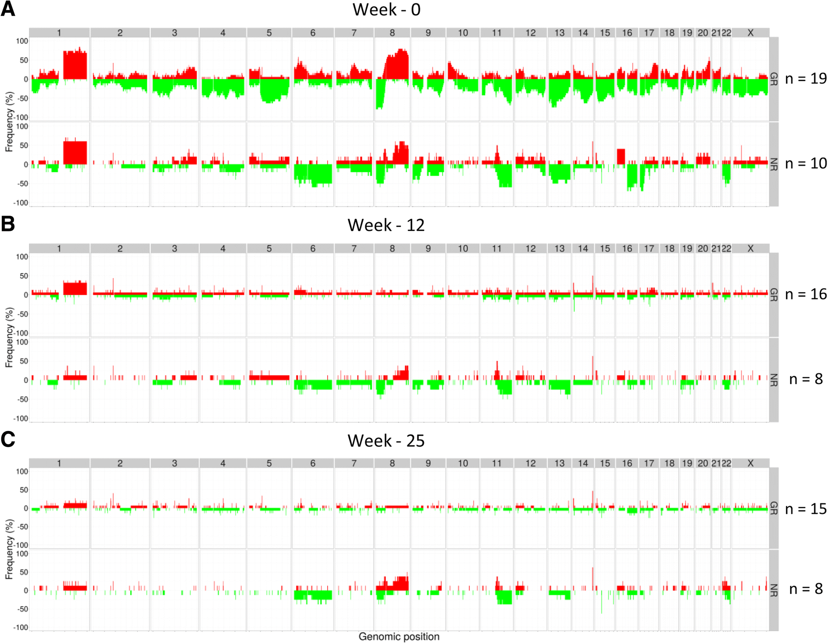Select the "Week - 25" title
Viewport: 828px width, 644px height.
pos(386,441)
